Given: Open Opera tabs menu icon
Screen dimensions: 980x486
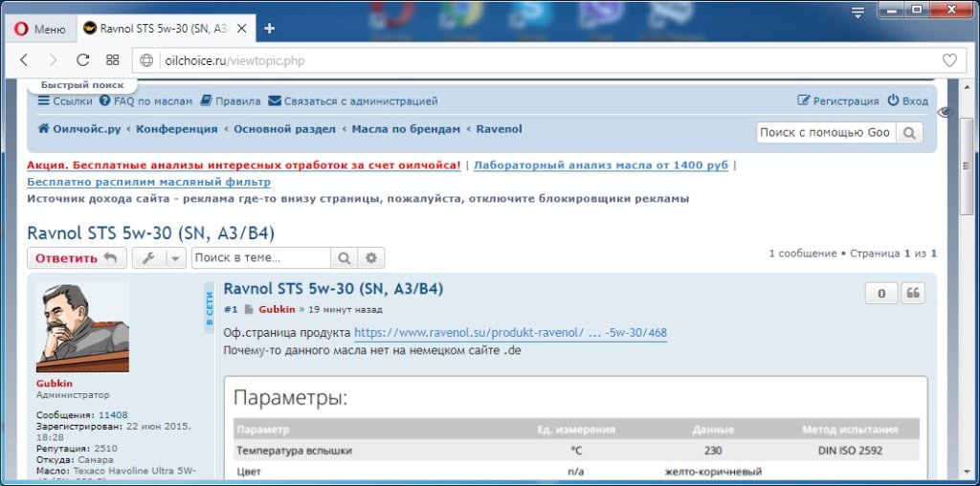Looking at the screenshot, I should pyautogui.click(x=857, y=12).
